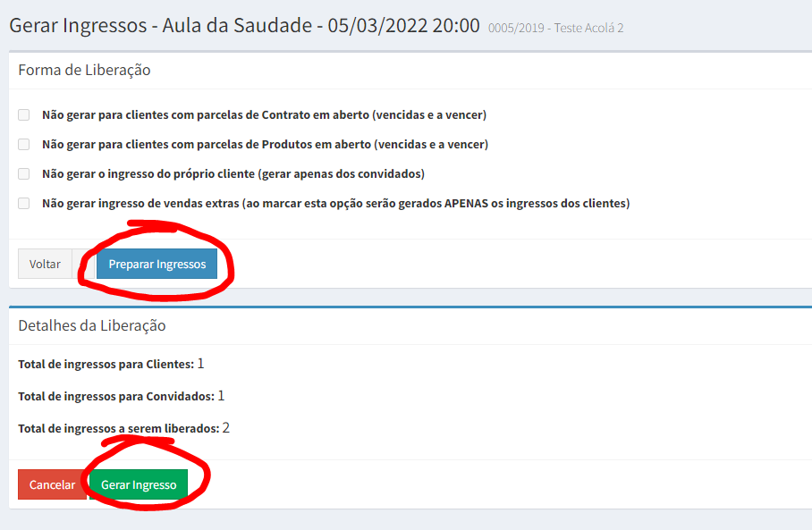Click the red Cancelar button
Screen dimensions: 812x530
52,484
